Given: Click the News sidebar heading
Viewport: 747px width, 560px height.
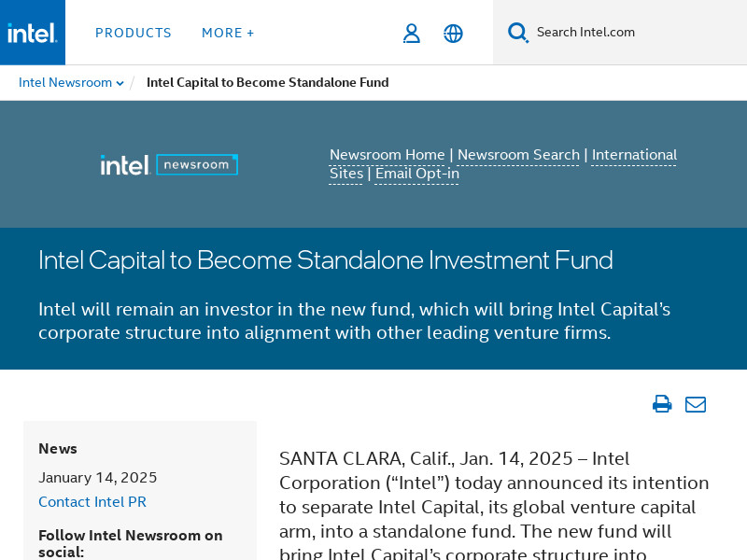Looking at the screenshot, I should click(x=58, y=449).
